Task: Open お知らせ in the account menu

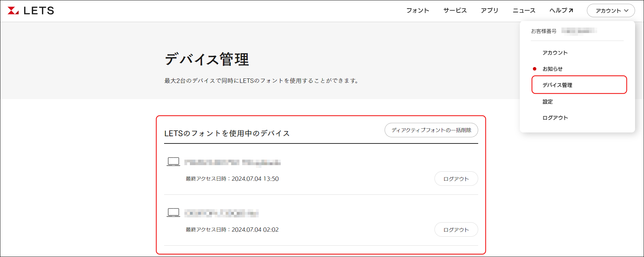Action: (x=552, y=69)
